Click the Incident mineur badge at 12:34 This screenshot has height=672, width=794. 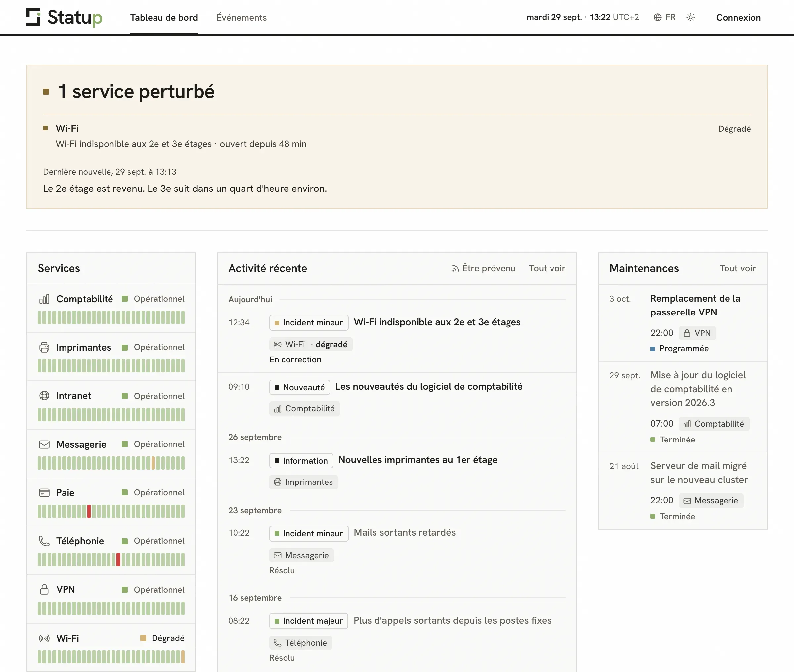coord(309,323)
